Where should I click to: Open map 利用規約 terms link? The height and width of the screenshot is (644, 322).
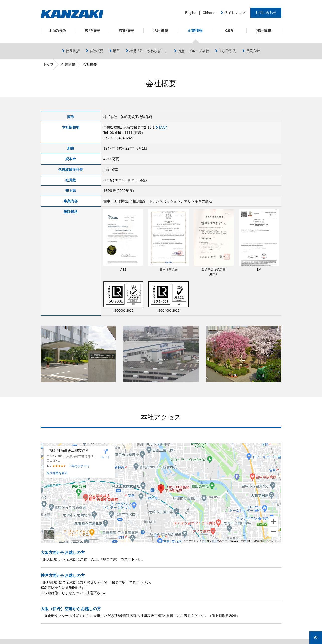(x=246, y=541)
